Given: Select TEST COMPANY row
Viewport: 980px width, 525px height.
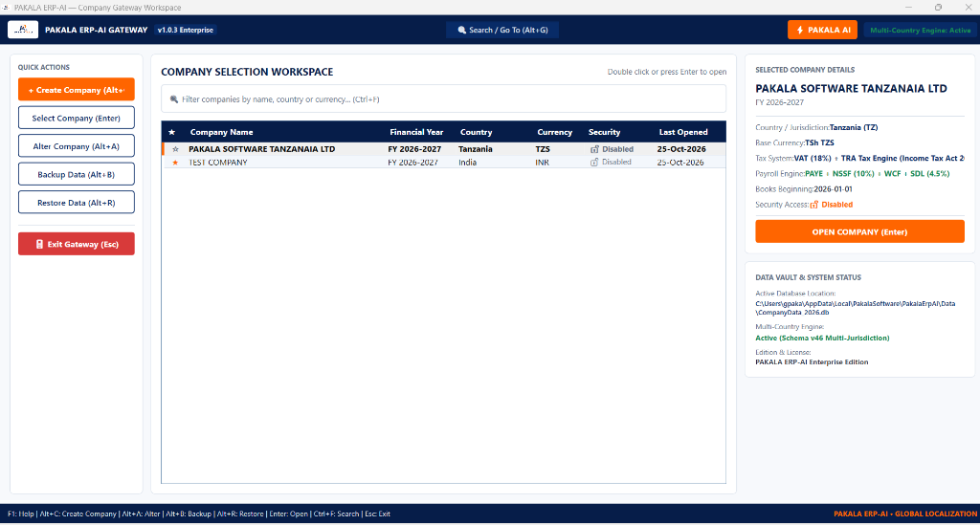Looking at the screenshot, I should 444,163.
